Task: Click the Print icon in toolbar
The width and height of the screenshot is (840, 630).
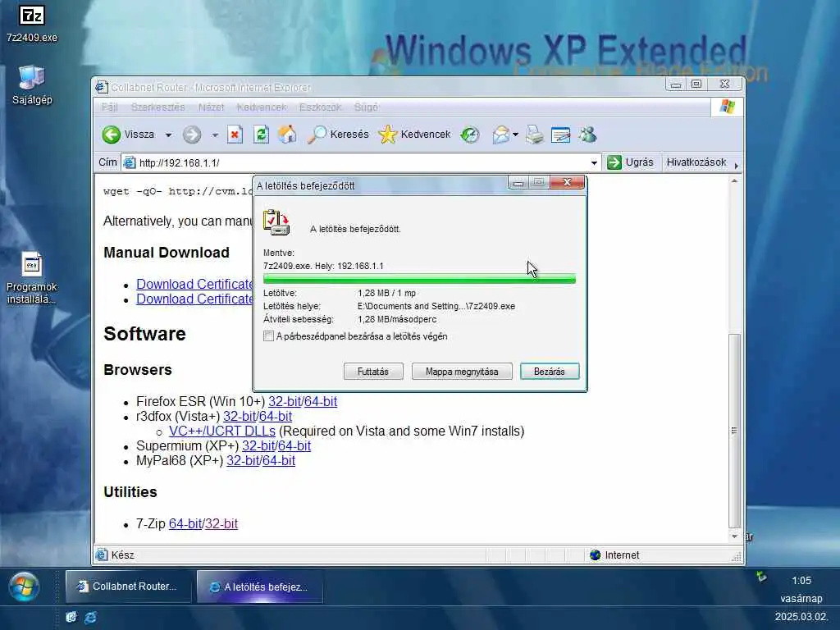Action: tap(535, 135)
